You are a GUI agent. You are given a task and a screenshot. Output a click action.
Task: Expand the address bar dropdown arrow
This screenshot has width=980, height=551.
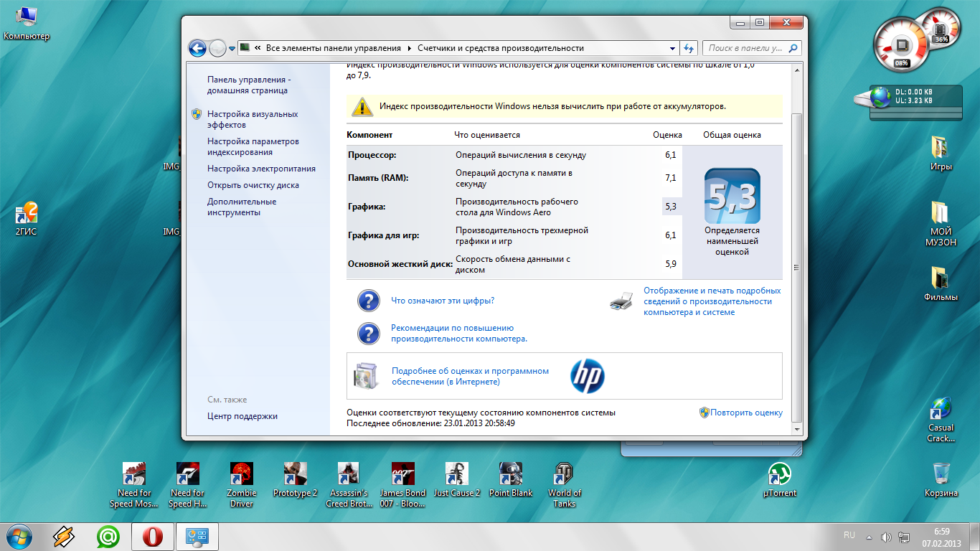pos(672,48)
